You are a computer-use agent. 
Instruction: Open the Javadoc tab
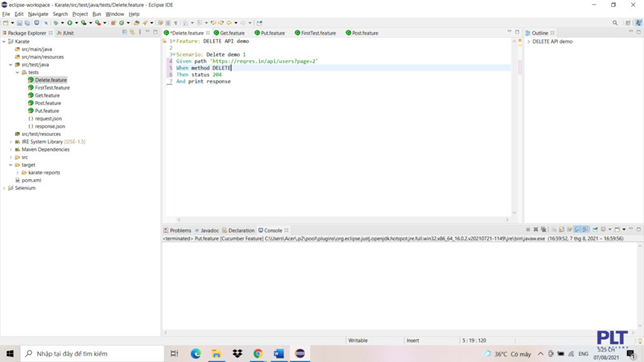207,231
